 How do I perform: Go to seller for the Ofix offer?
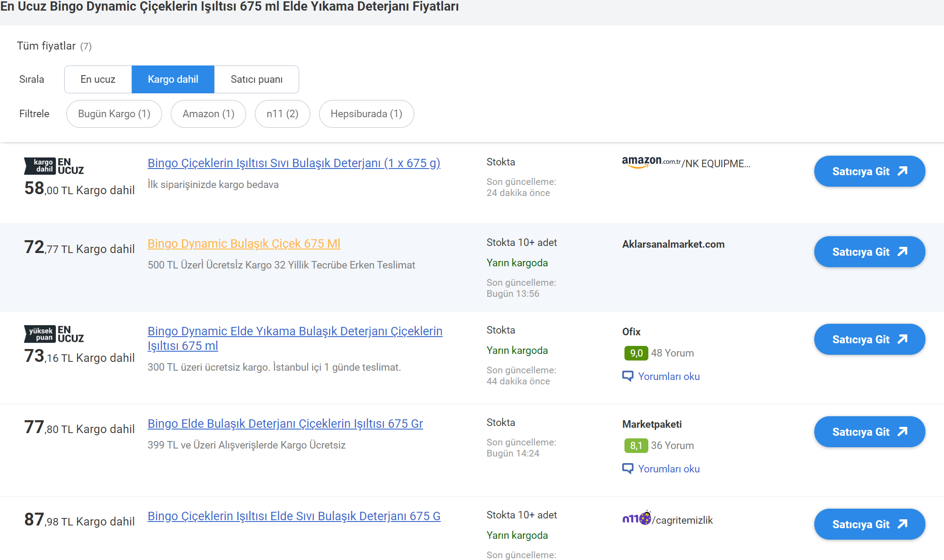[870, 339]
